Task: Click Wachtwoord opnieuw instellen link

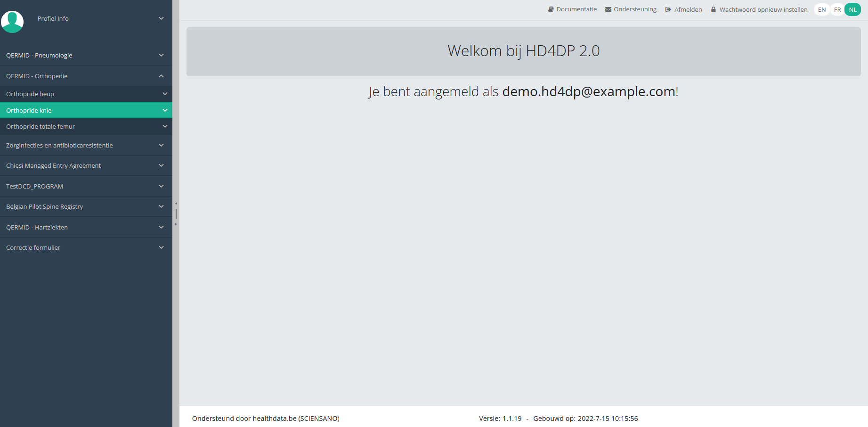Action: pyautogui.click(x=763, y=9)
